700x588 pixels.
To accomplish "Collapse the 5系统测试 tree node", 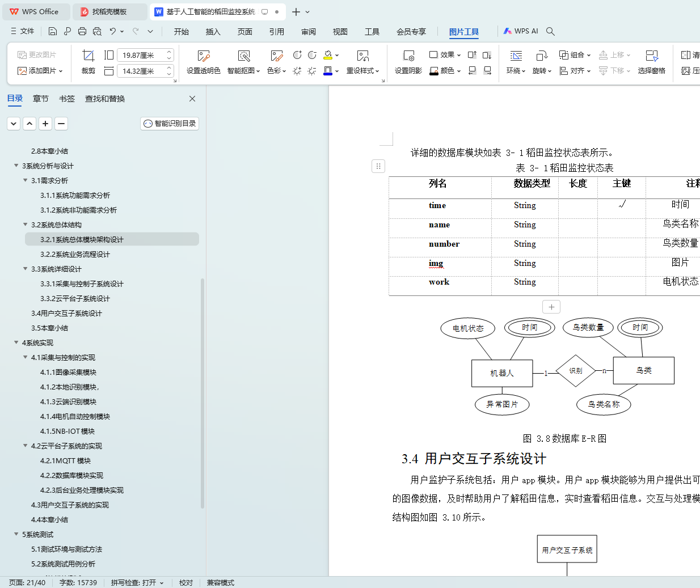I will (16, 534).
